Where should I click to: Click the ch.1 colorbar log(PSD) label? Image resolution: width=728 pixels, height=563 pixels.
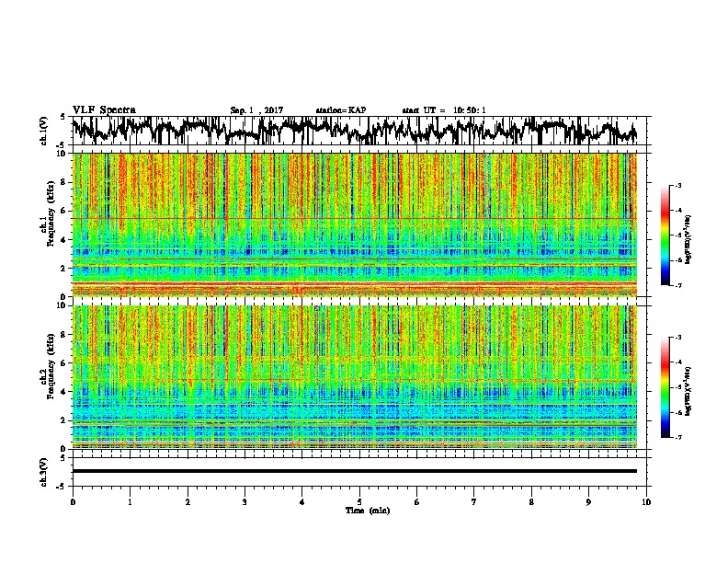coord(688,240)
